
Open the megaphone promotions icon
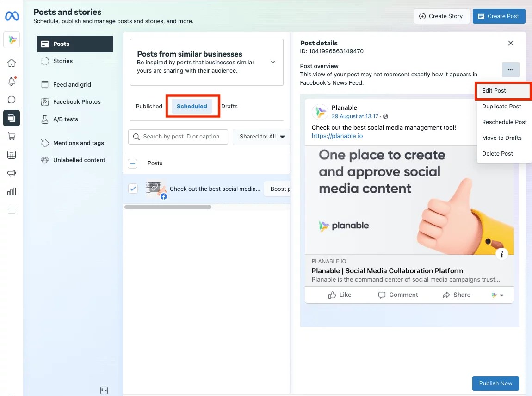pos(11,173)
